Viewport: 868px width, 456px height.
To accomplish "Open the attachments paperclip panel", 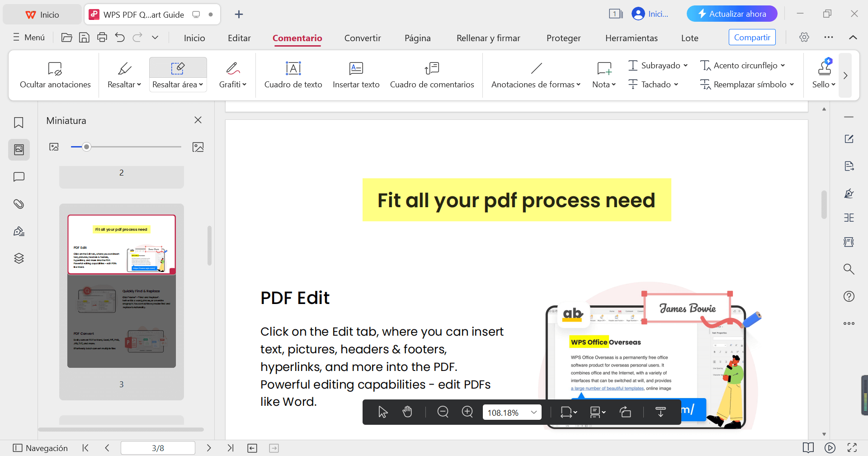I will click(19, 204).
